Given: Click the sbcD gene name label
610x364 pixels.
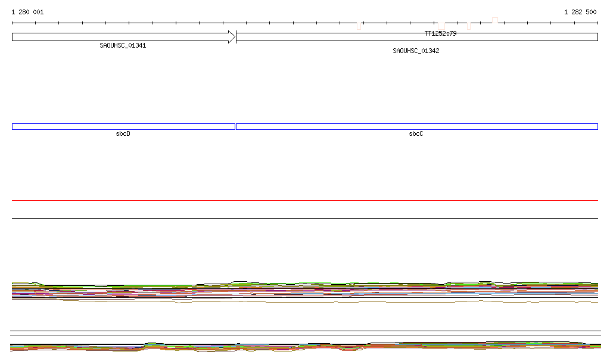Looking at the screenshot, I should pyautogui.click(x=123, y=134).
